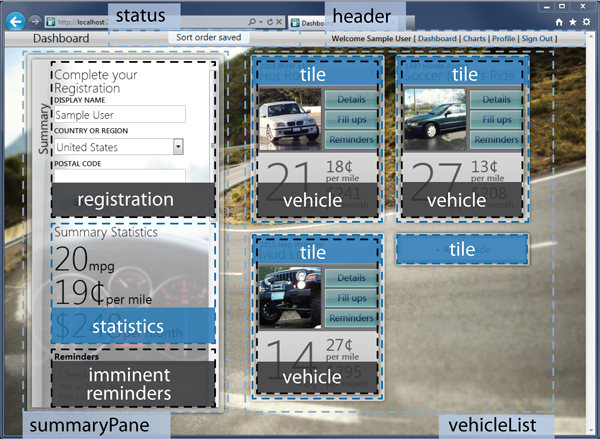Click Reminders on the Jeep vehicle tile
The height and width of the screenshot is (439, 600).
click(x=351, y=318)
